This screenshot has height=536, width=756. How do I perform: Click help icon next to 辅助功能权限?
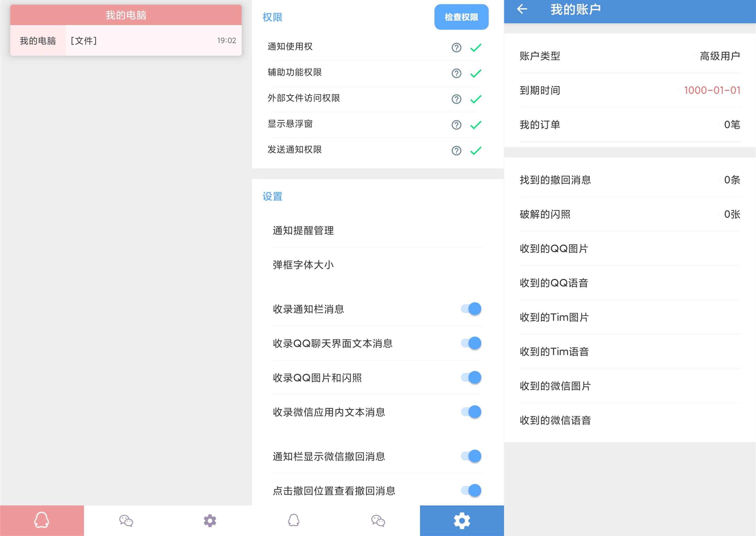tap(456, 73)
